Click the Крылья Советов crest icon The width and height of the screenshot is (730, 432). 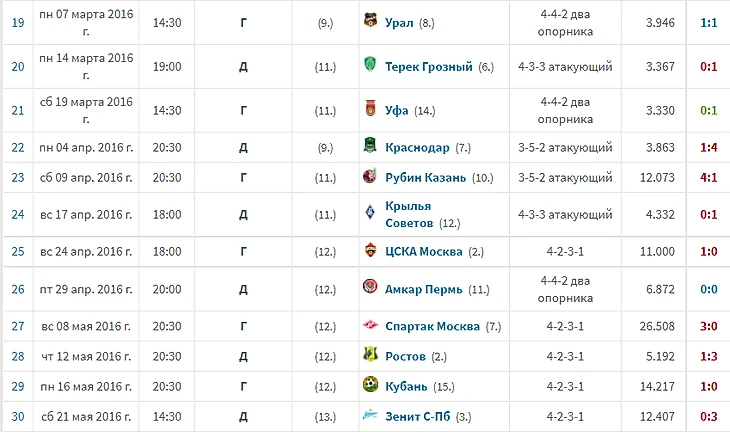coord(370,212)
